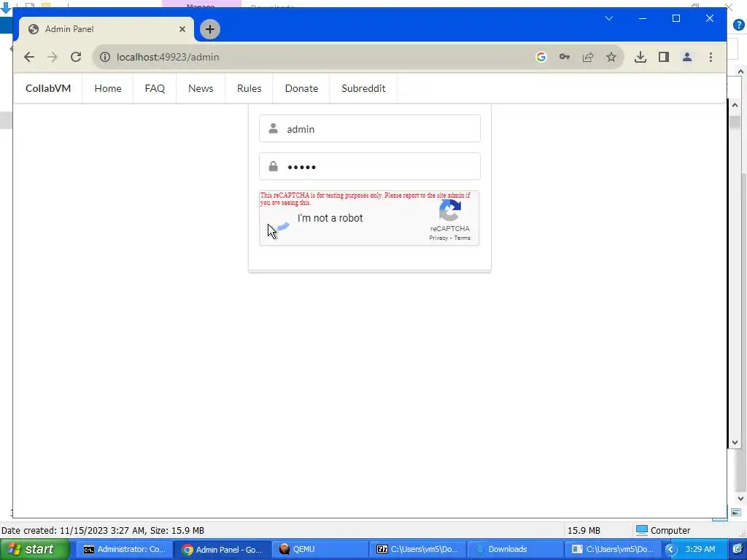The image size is (747, 560).
Task: Open a new tab with plus button
Action: (209, 29)
